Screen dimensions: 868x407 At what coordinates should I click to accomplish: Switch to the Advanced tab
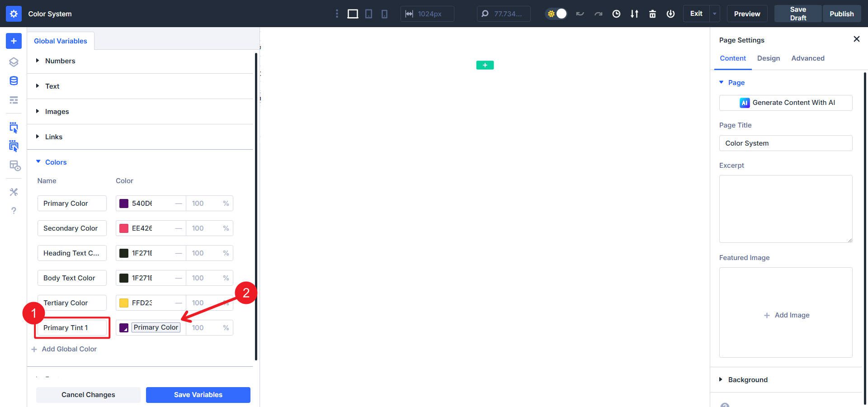pos(807,58)
